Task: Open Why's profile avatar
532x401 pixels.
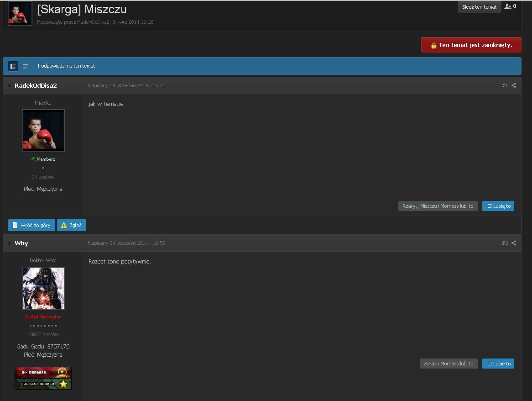Action: pos(43,288)
